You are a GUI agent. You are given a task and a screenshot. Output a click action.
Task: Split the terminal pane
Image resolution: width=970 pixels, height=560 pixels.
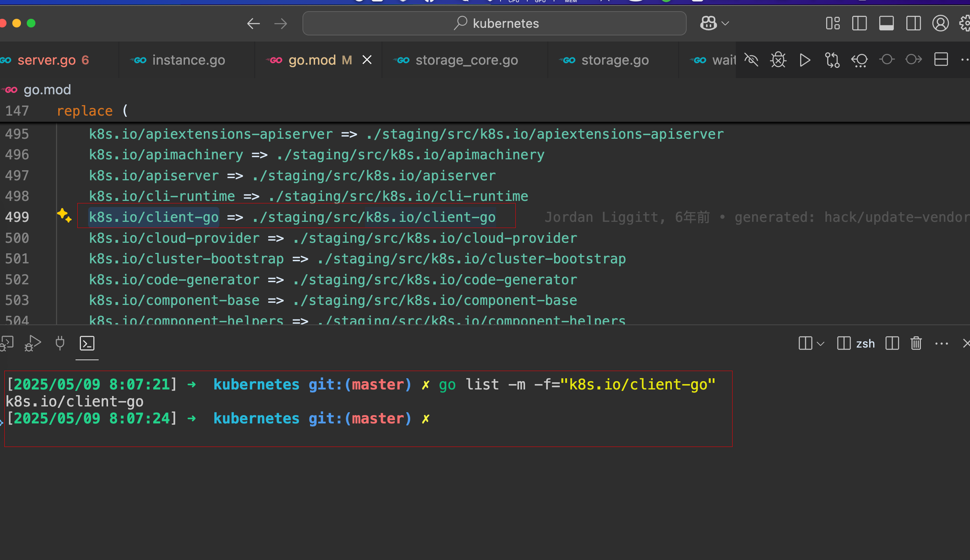892,343
